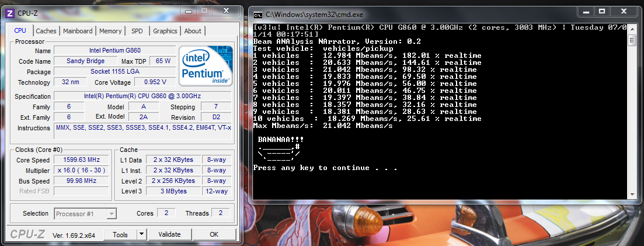Close the cmd.exe window
644x246 pixels.
point(624,12)
